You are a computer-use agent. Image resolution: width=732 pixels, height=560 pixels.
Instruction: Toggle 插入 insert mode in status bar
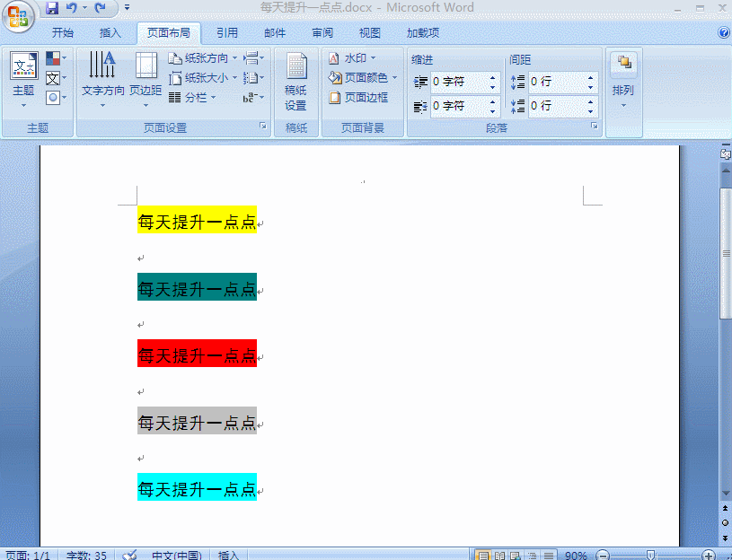228,555
